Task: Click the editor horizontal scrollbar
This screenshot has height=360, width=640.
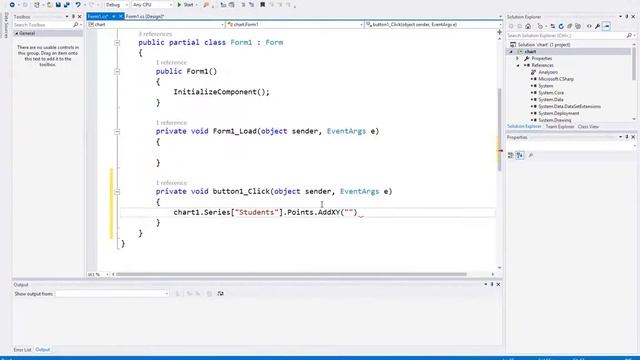Action: (x=291, y=275)
